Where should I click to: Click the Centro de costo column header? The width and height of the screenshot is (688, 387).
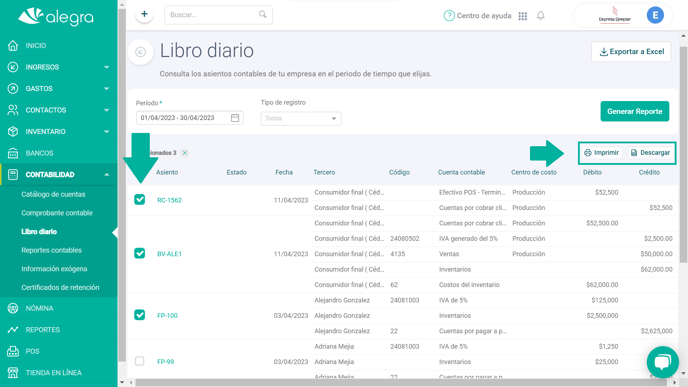pyautogui.click(x=534, y=172)
